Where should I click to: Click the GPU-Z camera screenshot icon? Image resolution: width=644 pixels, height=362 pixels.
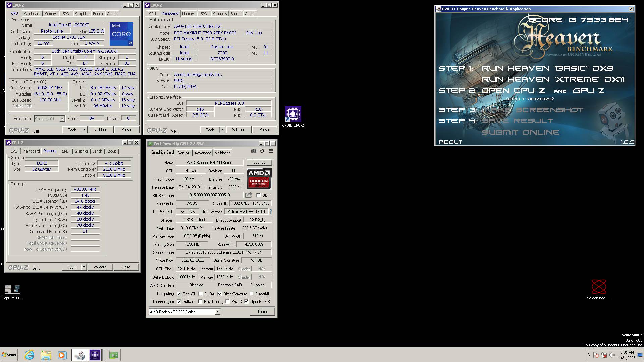[254, 151]
